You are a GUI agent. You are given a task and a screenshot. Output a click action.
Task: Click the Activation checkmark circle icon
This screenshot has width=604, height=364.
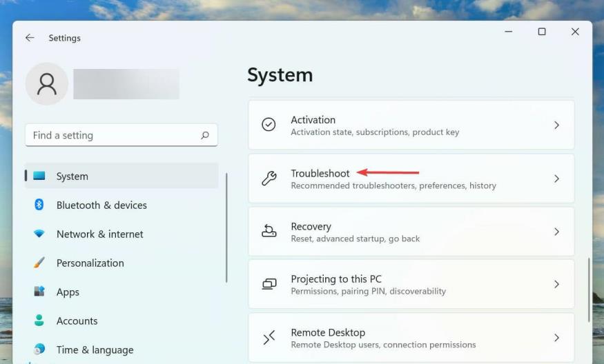pyautogui.click(x=269, y=125)
